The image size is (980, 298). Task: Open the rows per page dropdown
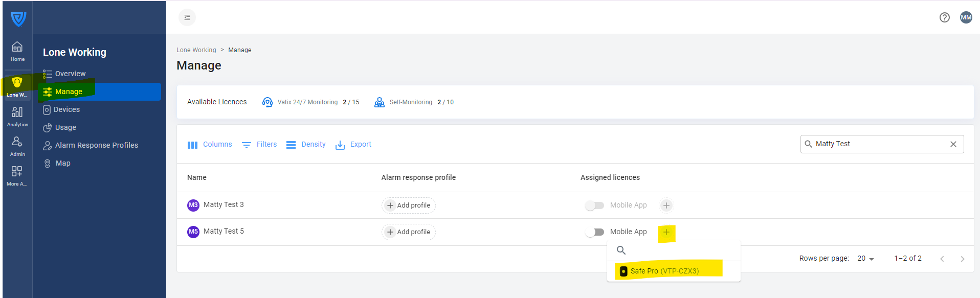point(865,259)
